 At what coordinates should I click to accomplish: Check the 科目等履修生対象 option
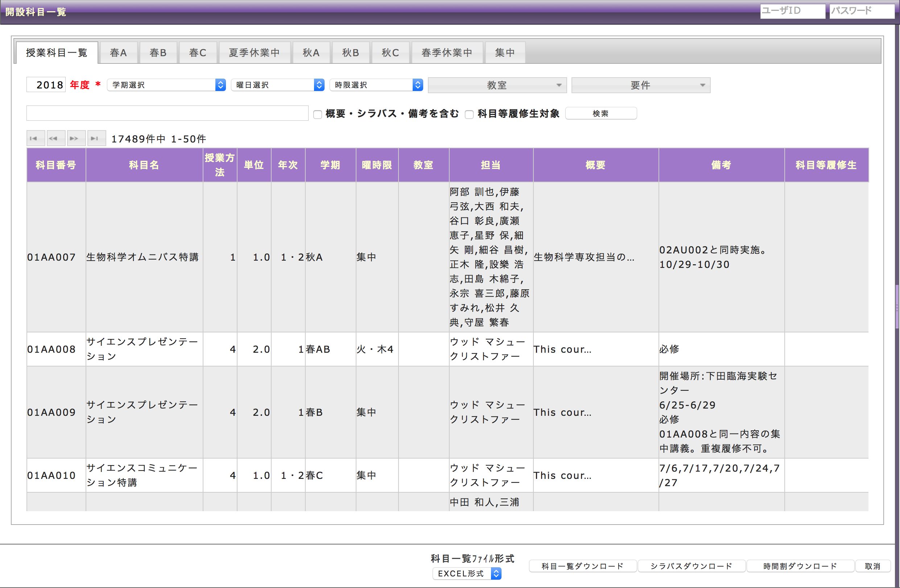coord(469,114)
